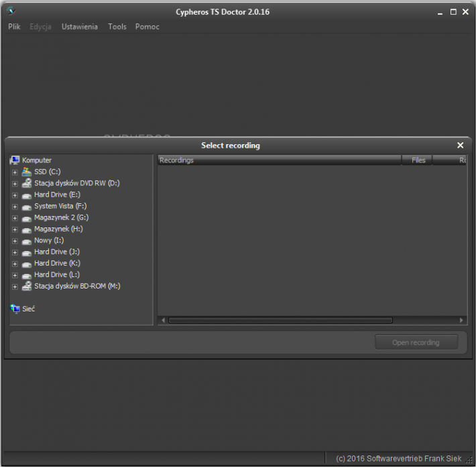Screen dimensions: 476x467
Task: Select the System Vista (F:) label
Action: tap(60, 206)
